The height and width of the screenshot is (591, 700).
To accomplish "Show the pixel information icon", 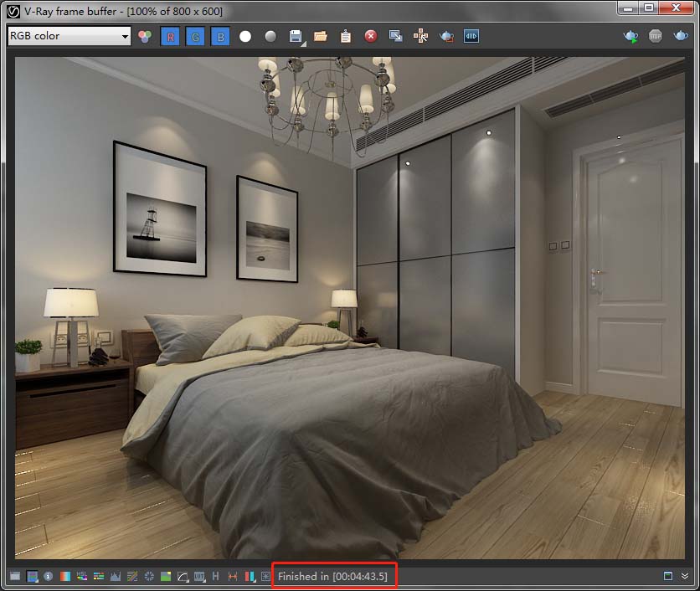I will (48, 576).
